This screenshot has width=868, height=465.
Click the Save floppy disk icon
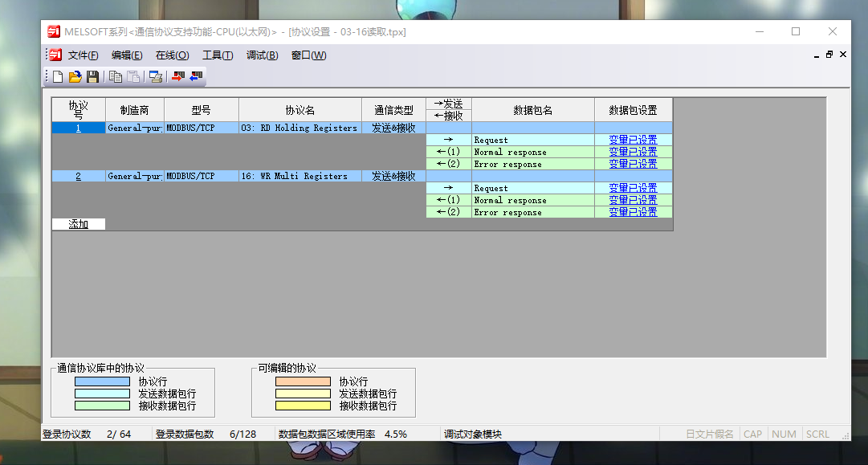pyautogui.click(x=93, y=77)
